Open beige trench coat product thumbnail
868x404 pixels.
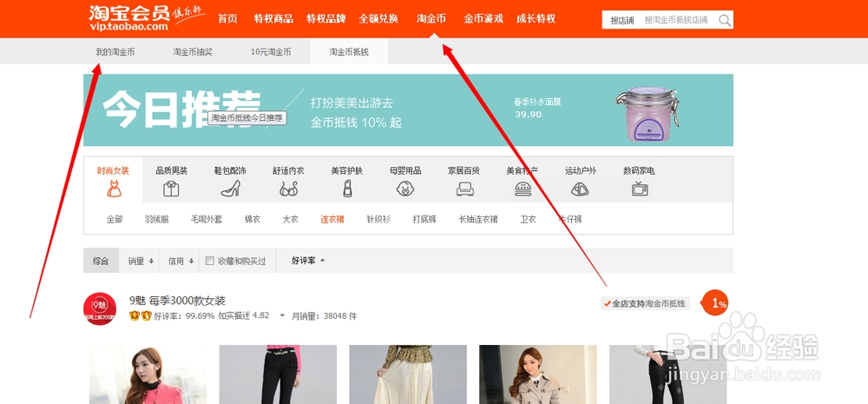[537, 374]
